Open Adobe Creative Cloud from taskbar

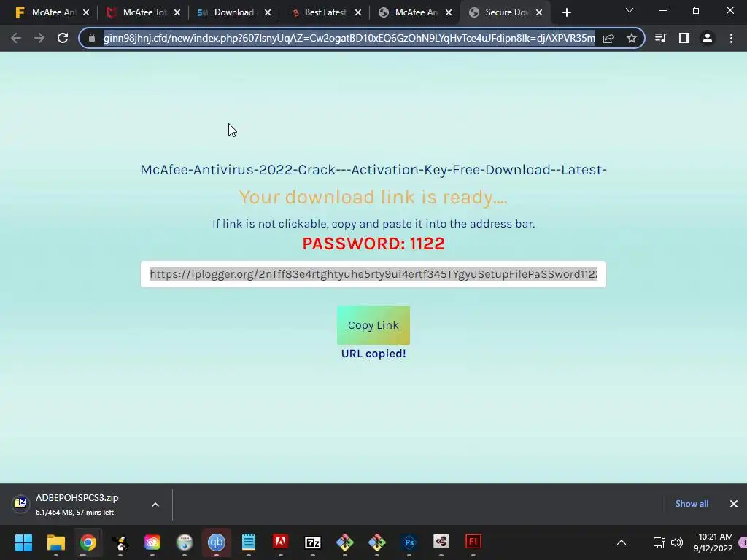(152, 542)
